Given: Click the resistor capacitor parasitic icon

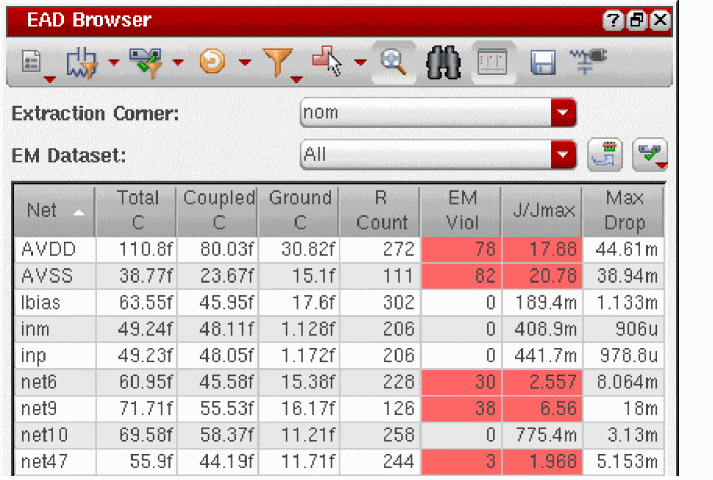Looking at the screenshot, I should click(588, 61).
